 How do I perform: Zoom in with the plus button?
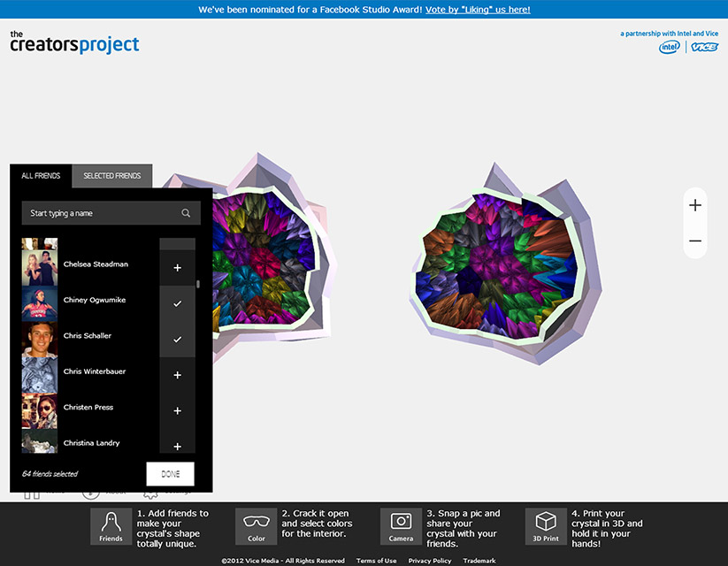[x=695, y=205]
